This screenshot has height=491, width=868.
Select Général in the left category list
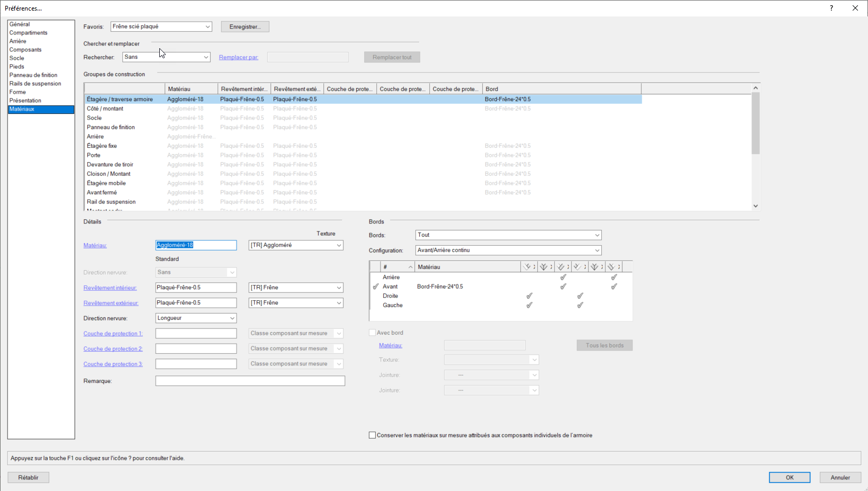[21, 24]
